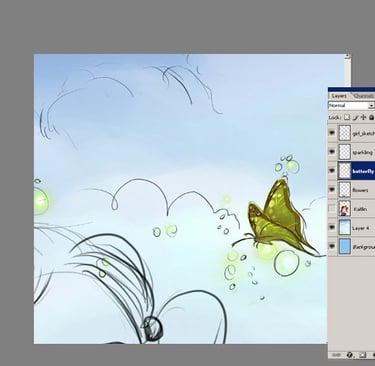
Task: Toggle lock position move icon
Action: (x=363, y=117)
